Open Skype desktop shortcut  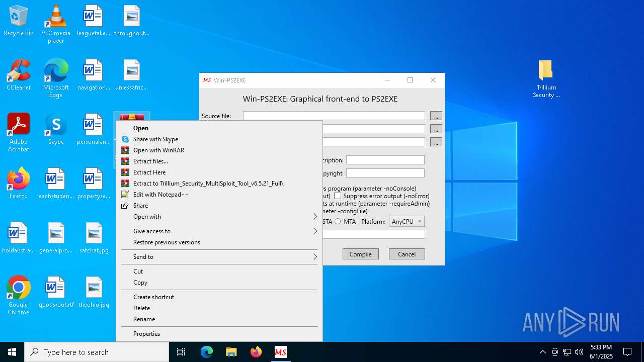(56, 130)
